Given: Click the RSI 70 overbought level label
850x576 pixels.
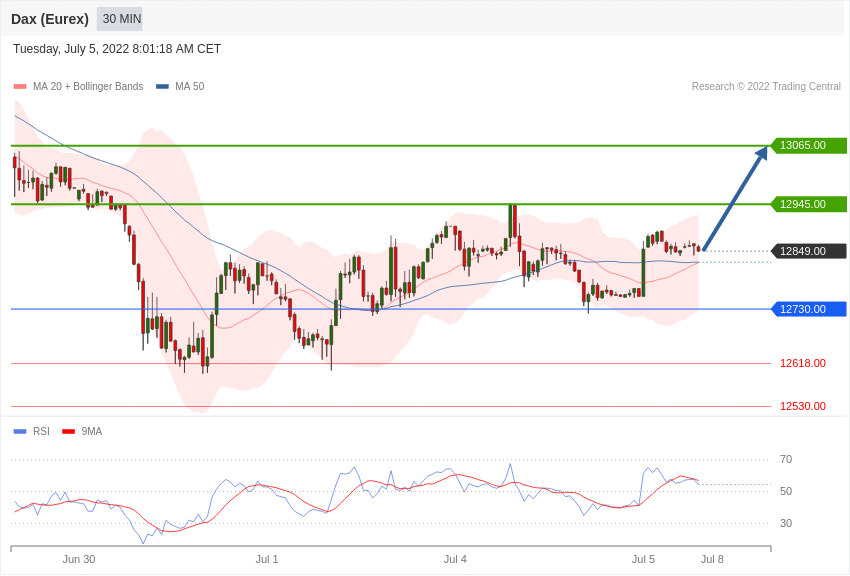Looking at the screenshot, I should pos(786,459).
